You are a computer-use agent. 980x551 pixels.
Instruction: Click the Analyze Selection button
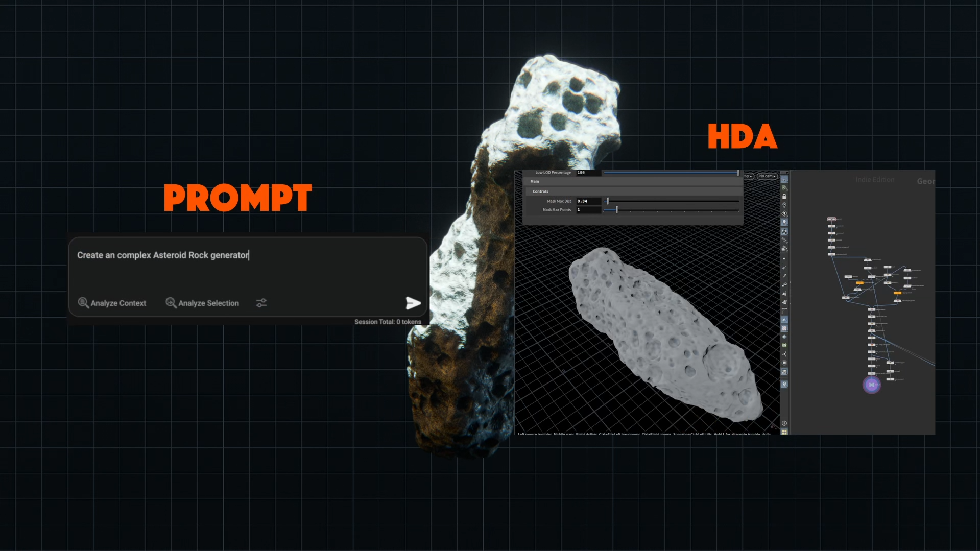[202, 303]
